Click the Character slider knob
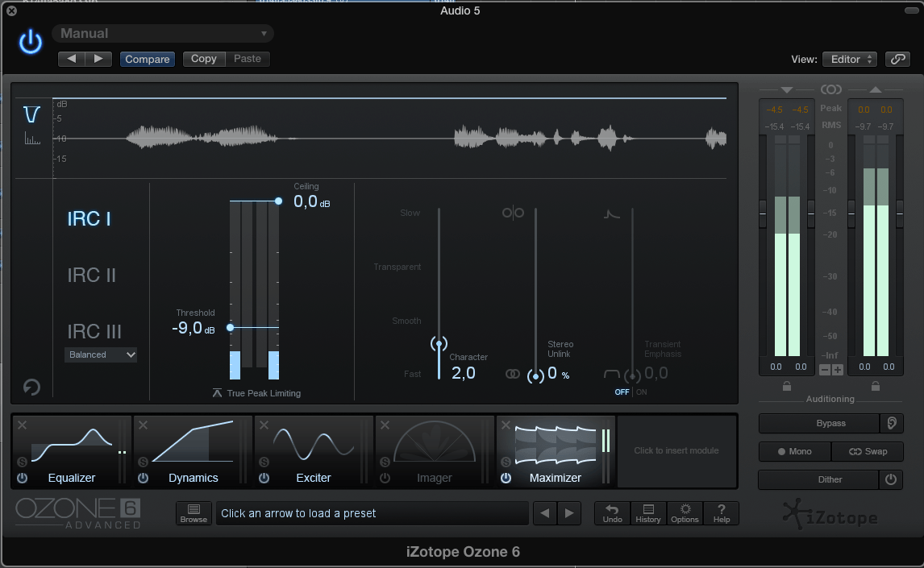The width and height of the screenshot is (924, 568). point(439,344)
